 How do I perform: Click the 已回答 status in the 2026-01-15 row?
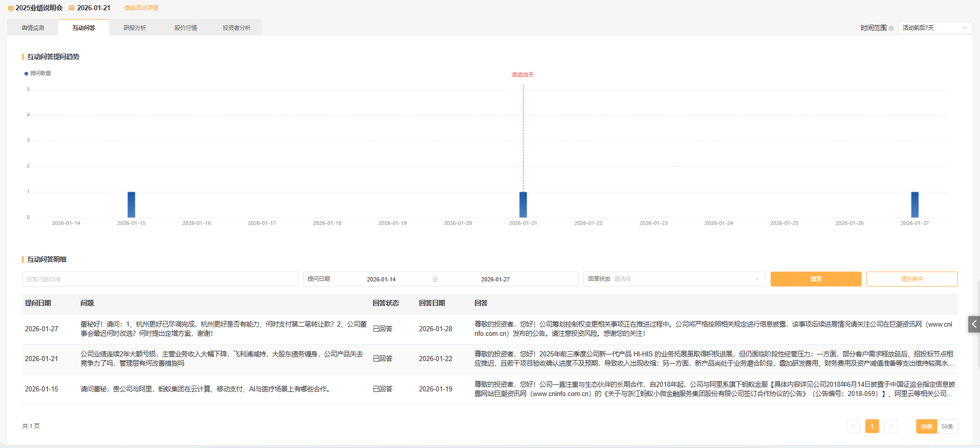click(x=383, y=389)
